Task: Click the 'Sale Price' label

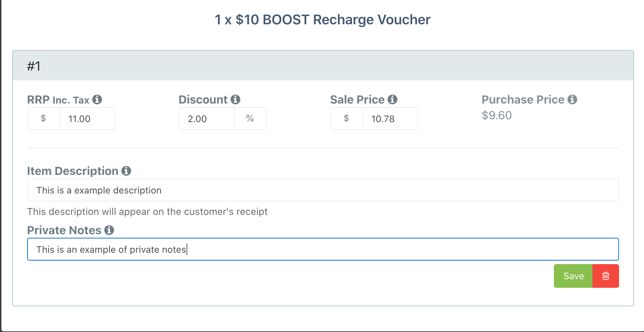Action: pyautogui.click(x=357, y=100)
